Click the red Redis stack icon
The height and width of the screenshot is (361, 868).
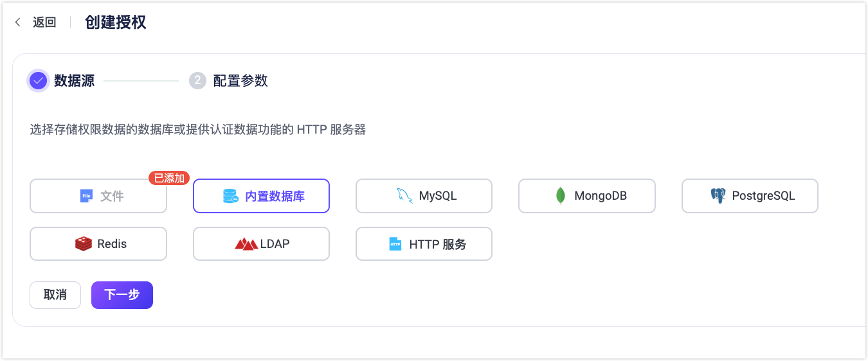click(83, 244)
